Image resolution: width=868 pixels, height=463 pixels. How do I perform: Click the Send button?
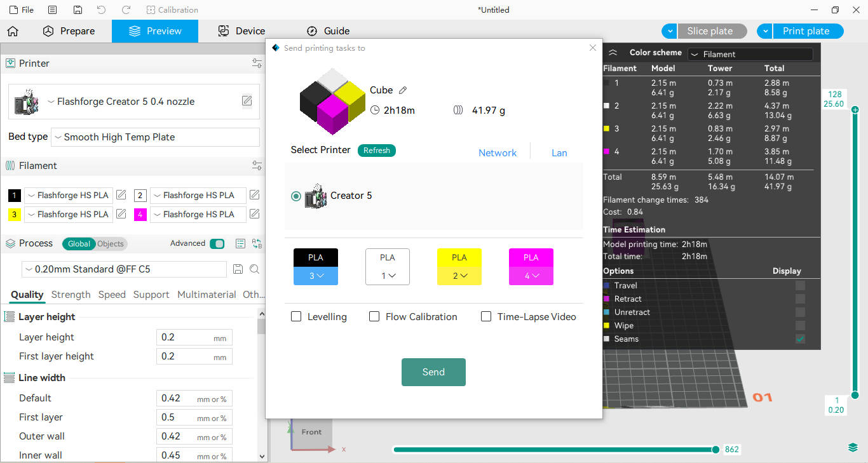coord(433,372)
